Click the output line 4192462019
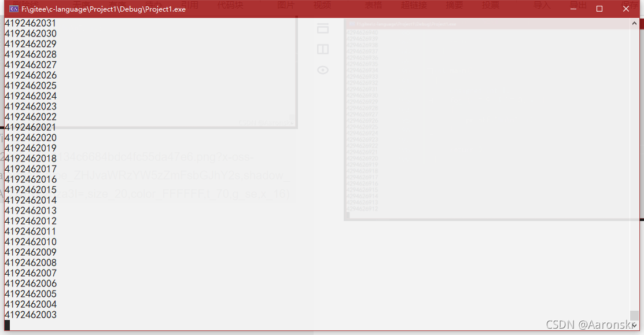 point(31,148)
